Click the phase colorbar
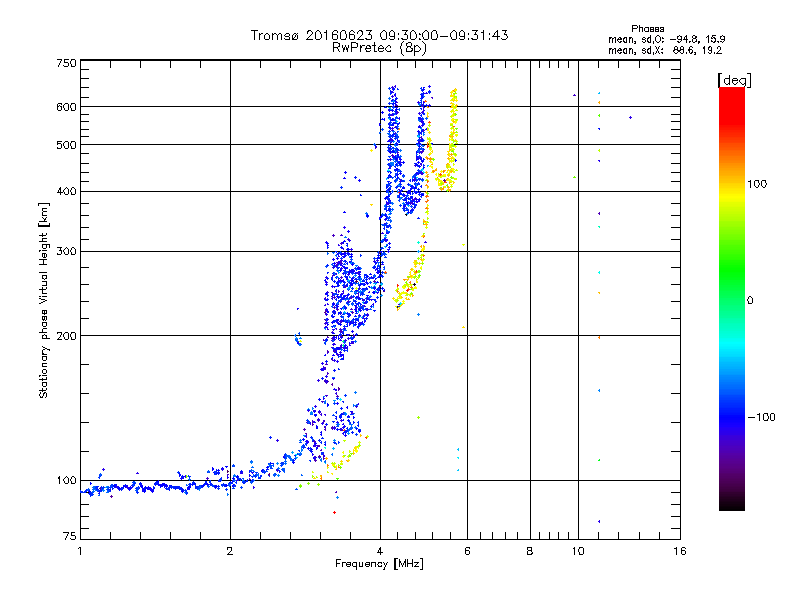This screenshot has height=600, width=800. pyautogui.click(x=732, y=298)
